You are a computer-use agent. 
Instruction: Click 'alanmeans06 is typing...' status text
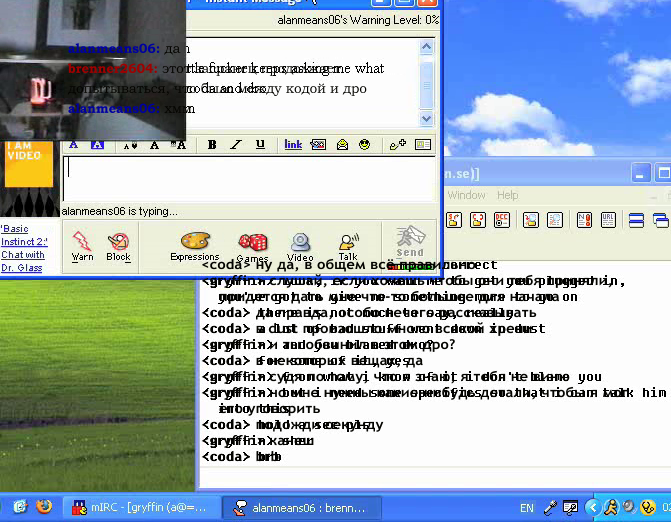click(x=119, y=211)
